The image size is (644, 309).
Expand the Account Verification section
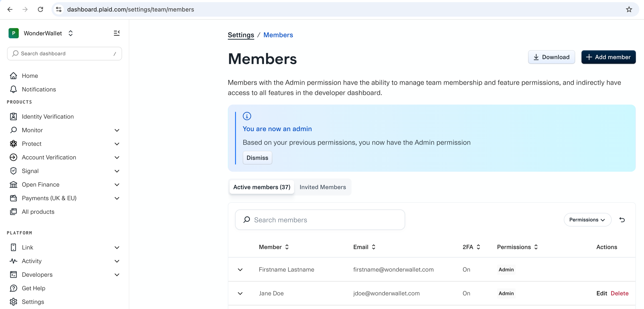click(x=117, y=157)
